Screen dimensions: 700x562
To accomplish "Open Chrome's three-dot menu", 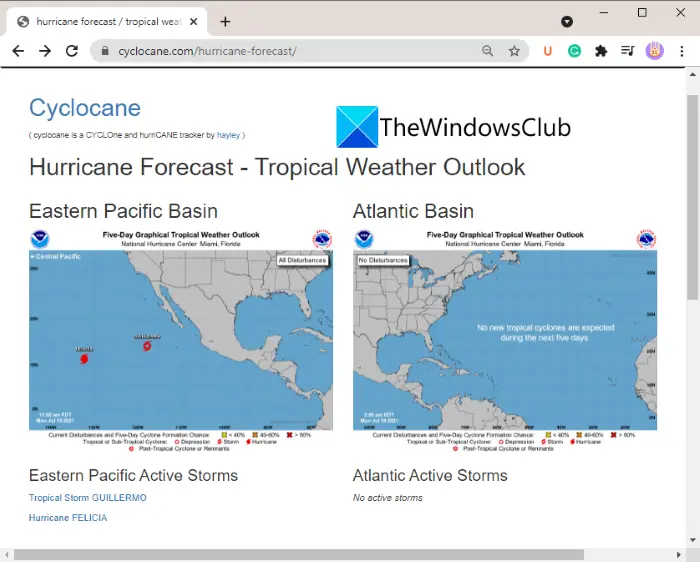I will click(x=682, y=51).
